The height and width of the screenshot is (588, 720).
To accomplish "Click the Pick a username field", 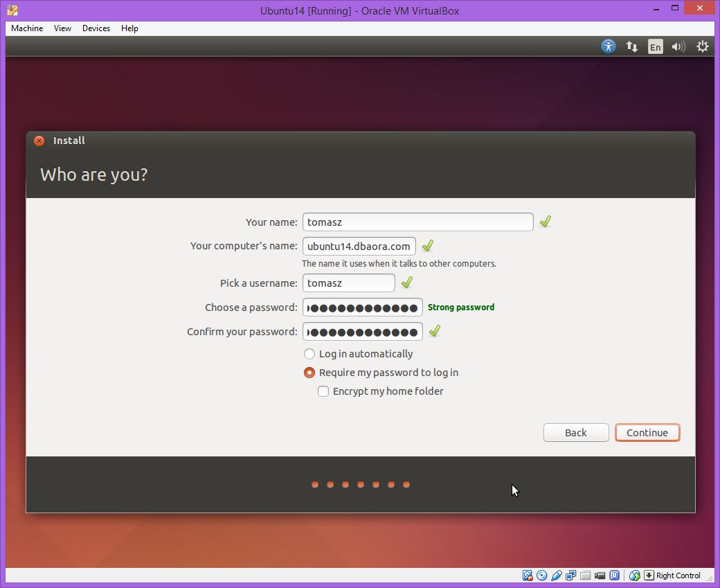I will [x=348, y=283].
